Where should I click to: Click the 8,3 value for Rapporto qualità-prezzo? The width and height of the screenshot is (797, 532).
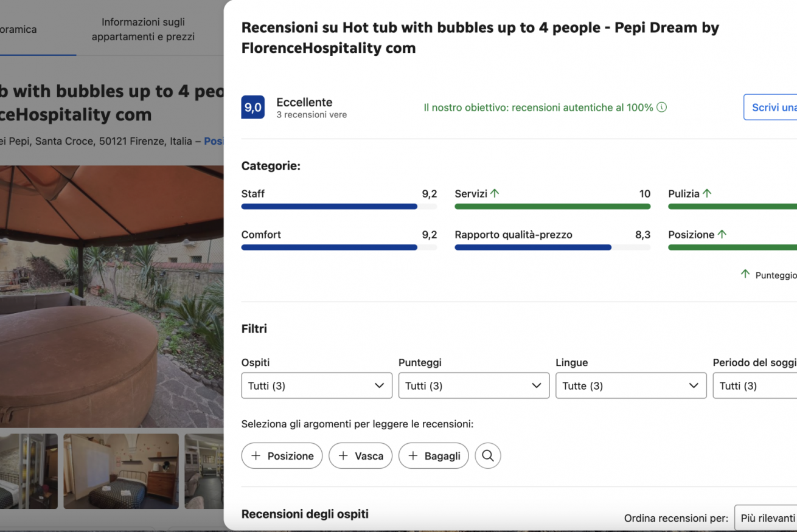(642, 235)
